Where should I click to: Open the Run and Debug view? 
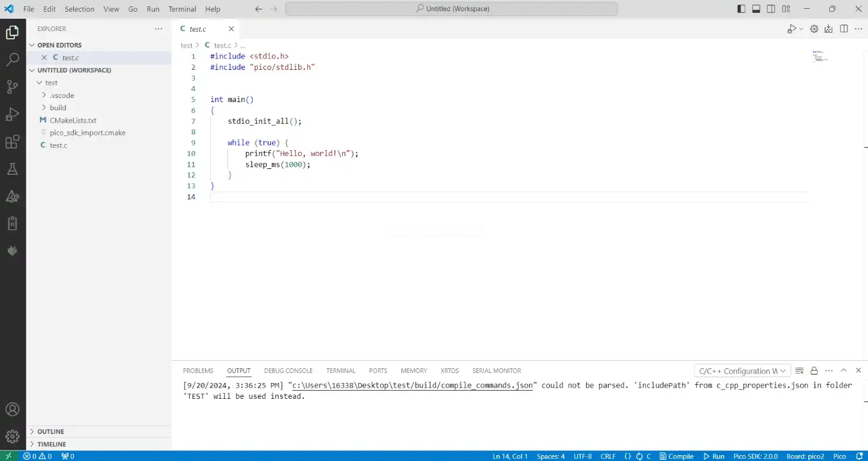click(x=12, y=114)
